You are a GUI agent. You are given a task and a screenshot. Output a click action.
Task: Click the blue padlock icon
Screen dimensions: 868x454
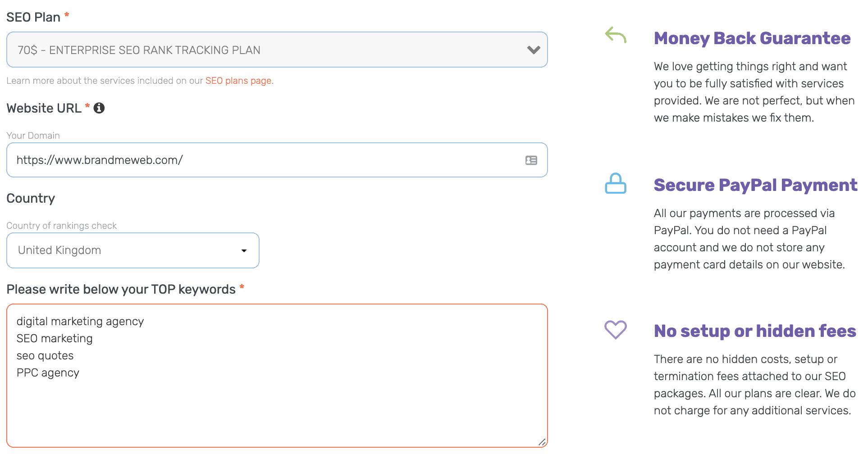point(615,183)
